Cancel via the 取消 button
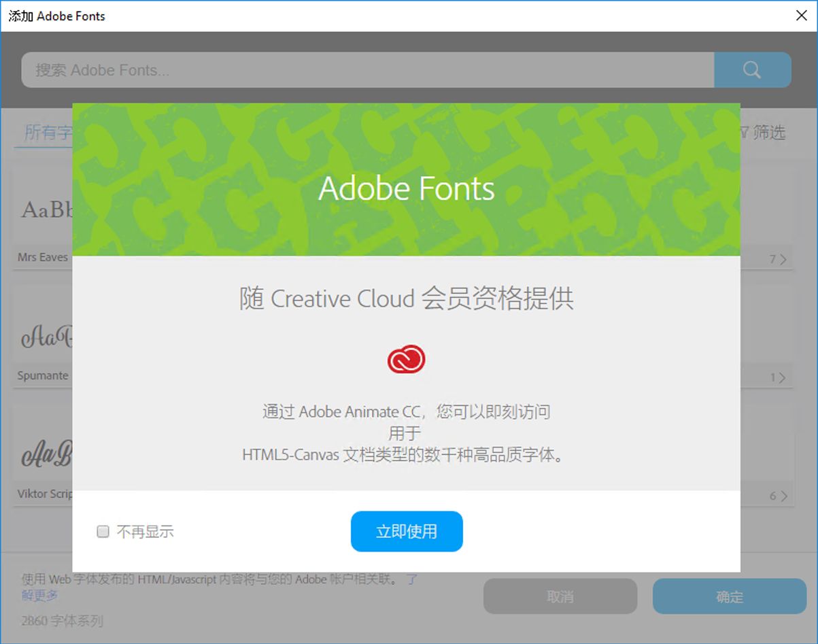818x644 pixels. pyautogui.click(x=560, y=596)
